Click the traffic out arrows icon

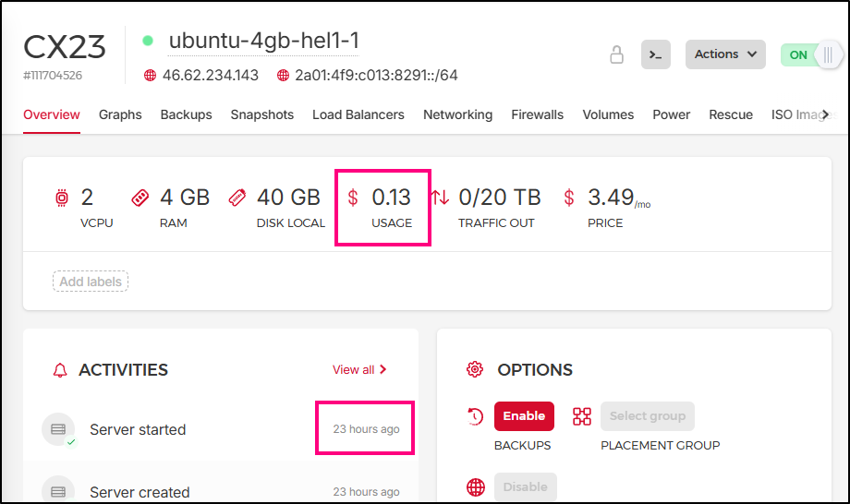tap(441, 198)
